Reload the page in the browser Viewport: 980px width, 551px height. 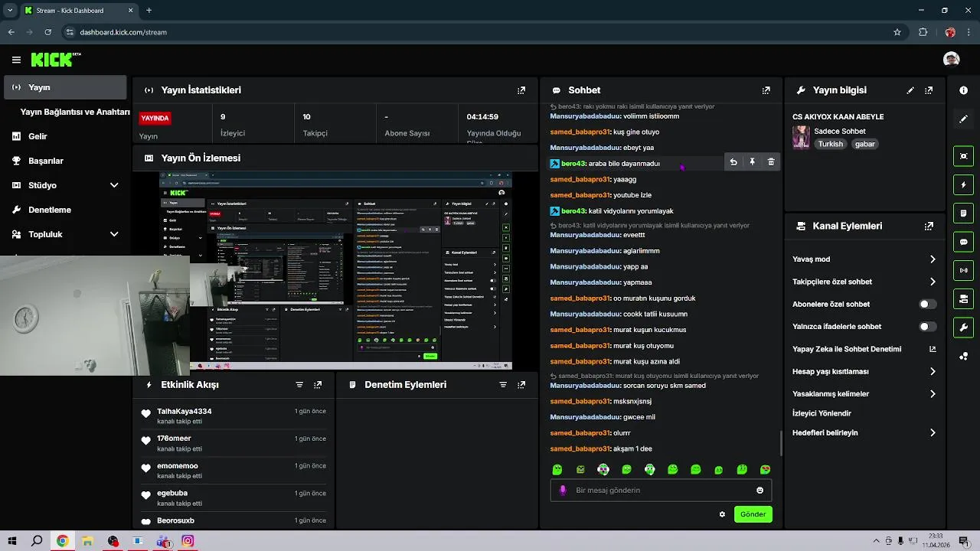(x=47, y=32)
